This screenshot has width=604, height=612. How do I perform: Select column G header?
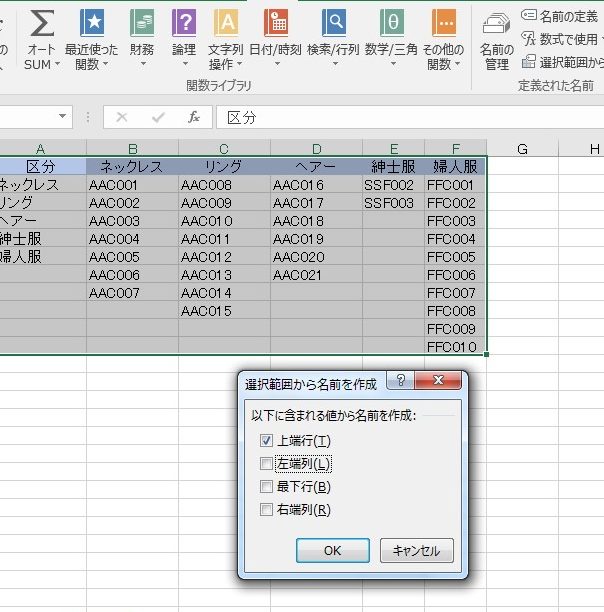[522, 149]
